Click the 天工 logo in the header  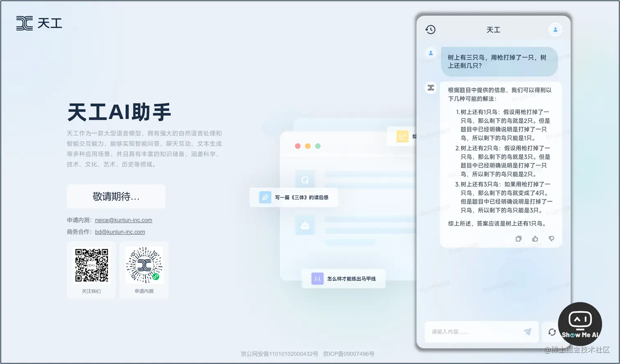pyautogui.click(x=39, y=23)
